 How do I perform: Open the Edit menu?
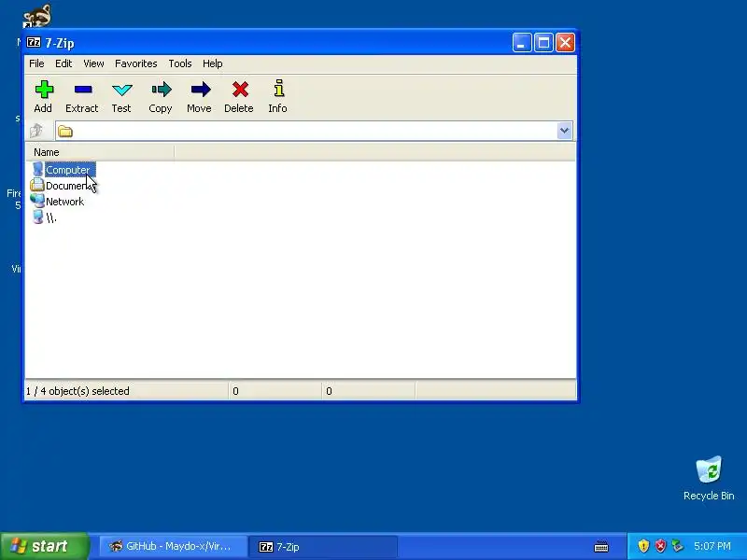coord(63,63)
